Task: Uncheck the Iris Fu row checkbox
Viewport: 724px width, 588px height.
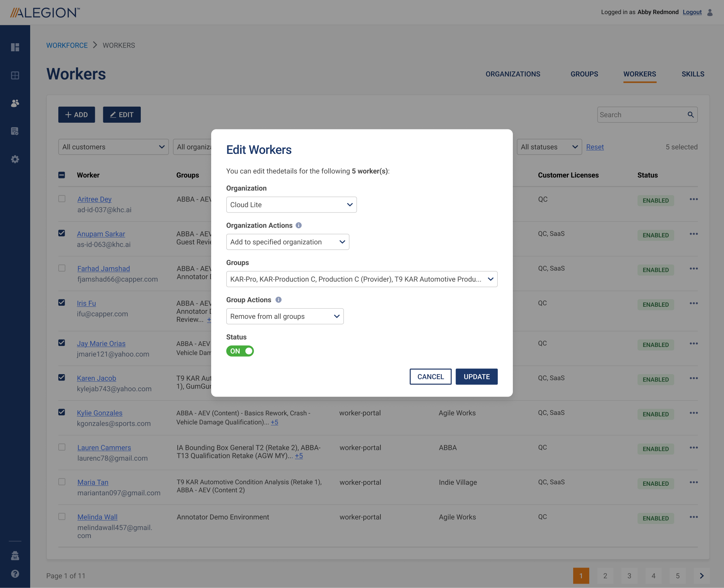Action: pyautogui.click(x=62, y=302)
